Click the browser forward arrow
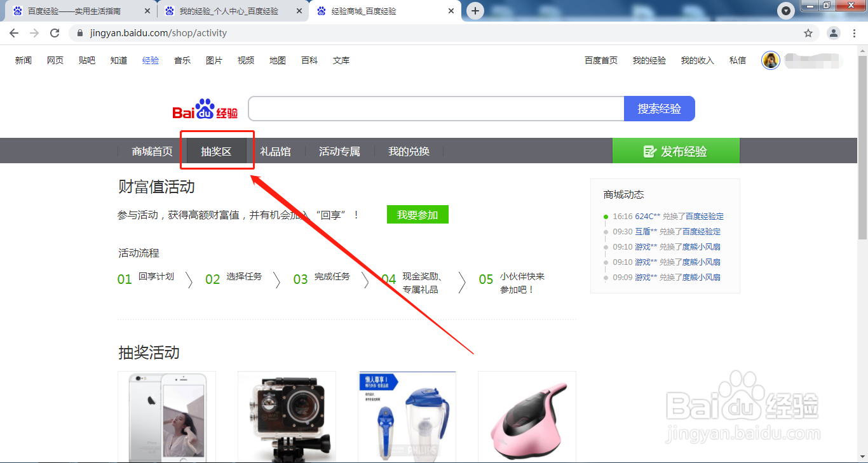The height and width of the screenshot is (463, 868). pyautogui.click(x=34, y=33)
